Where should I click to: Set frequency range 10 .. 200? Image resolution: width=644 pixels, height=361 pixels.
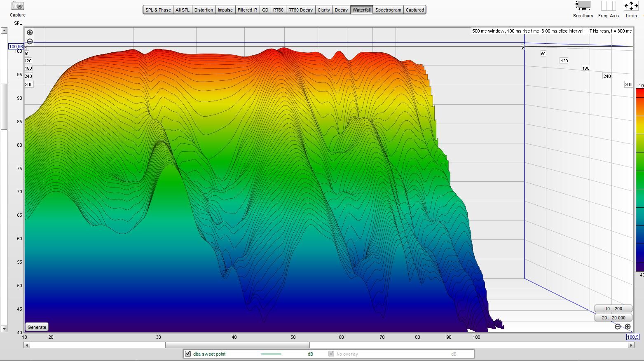pyautogui.click(x=614, y=309)
